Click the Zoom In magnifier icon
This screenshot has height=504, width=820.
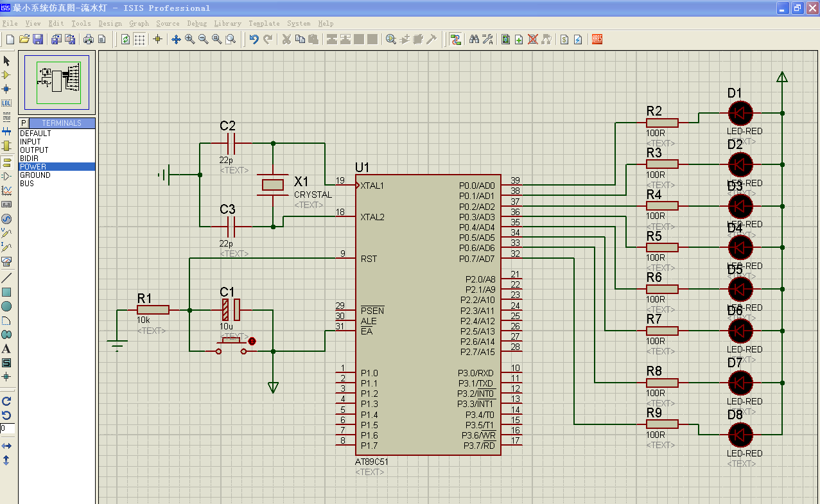(190, 39)
